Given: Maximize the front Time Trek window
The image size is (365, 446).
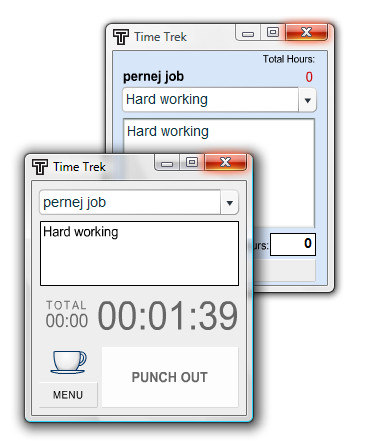Looking at the screenshot, I should click(192, 162).
